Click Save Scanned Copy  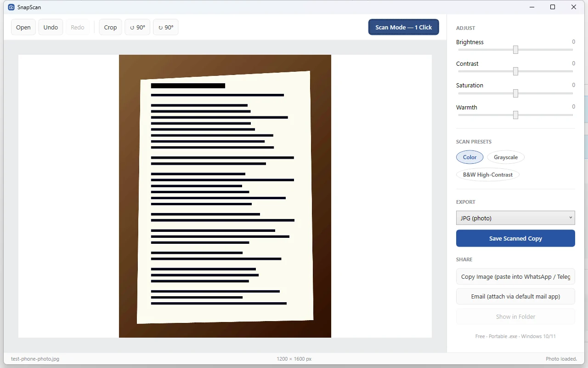coord(515,238)
